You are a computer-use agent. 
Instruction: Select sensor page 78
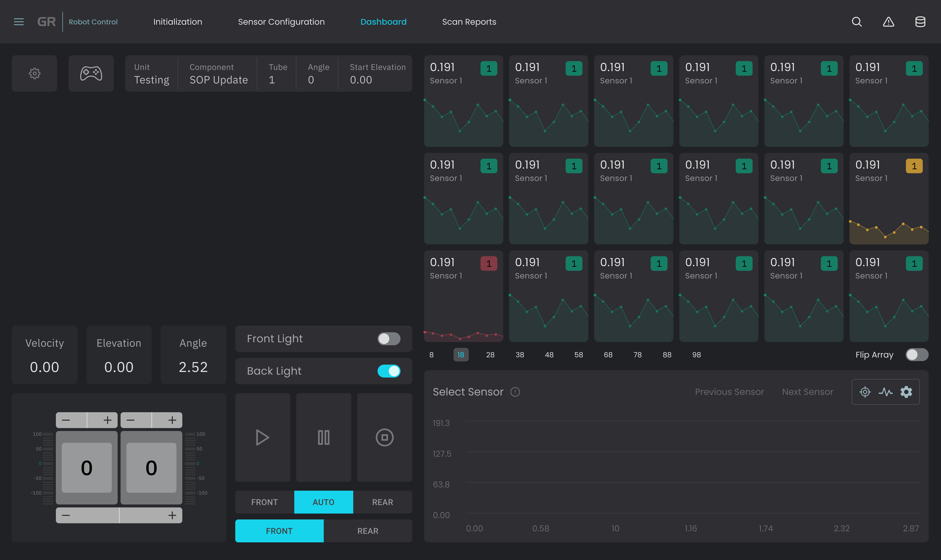click(x=637, y=355)
